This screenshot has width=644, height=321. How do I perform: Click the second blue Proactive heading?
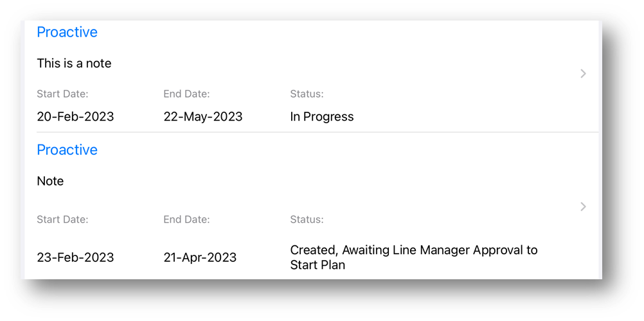67,150
